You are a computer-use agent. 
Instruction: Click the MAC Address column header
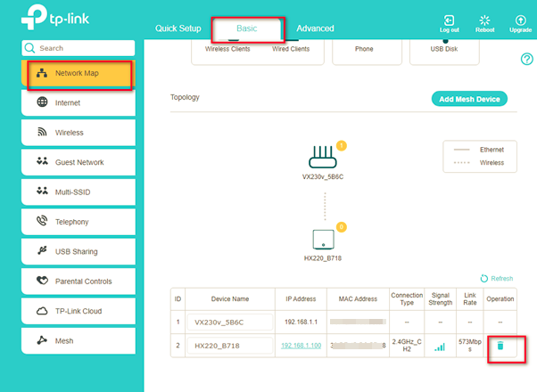[358, 299]
